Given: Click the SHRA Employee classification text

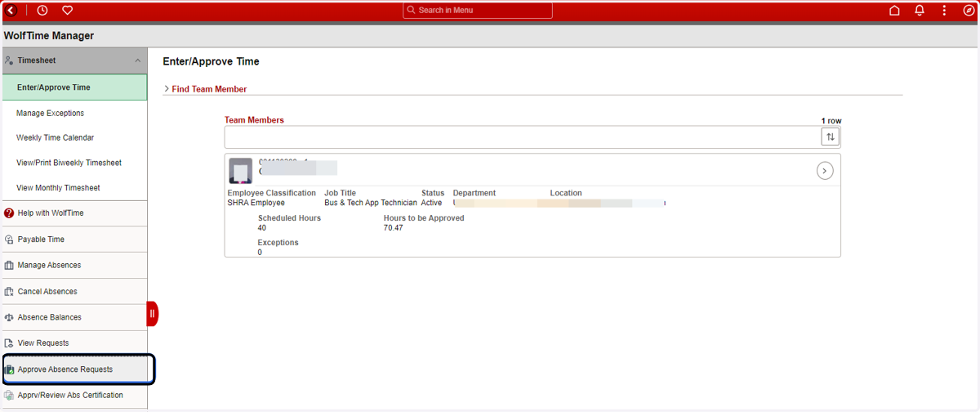Looking at the screenshot, I should [256, 203].
